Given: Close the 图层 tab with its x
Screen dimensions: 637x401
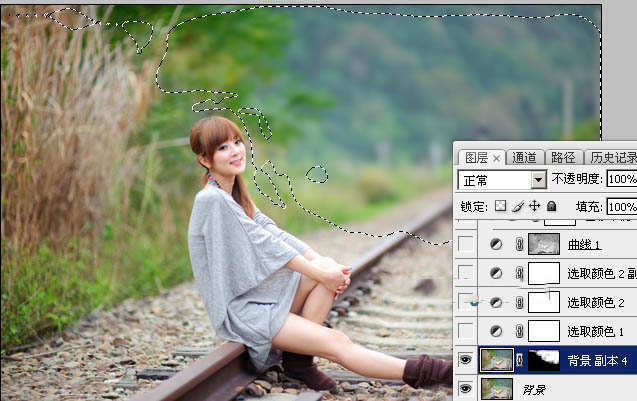Looking at the screenshot, I should [x=496, y=158].
